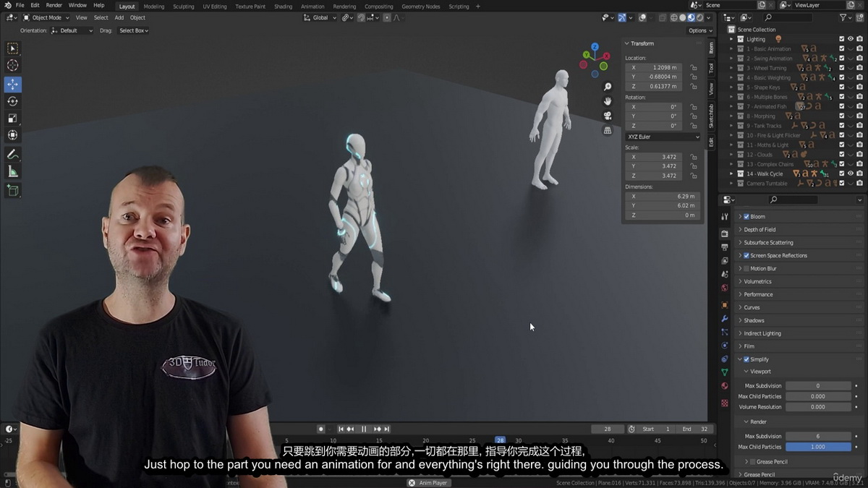Open Render properties tab icon
This screenshot has width=868, height=488.
pyautogui.click(x=725, y=234)
